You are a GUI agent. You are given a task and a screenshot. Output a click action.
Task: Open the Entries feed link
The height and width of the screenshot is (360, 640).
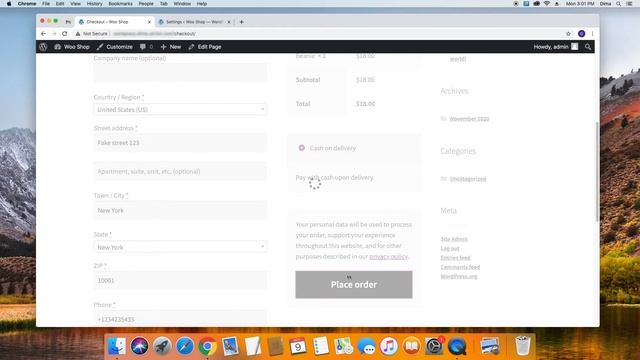coord(455,258)
